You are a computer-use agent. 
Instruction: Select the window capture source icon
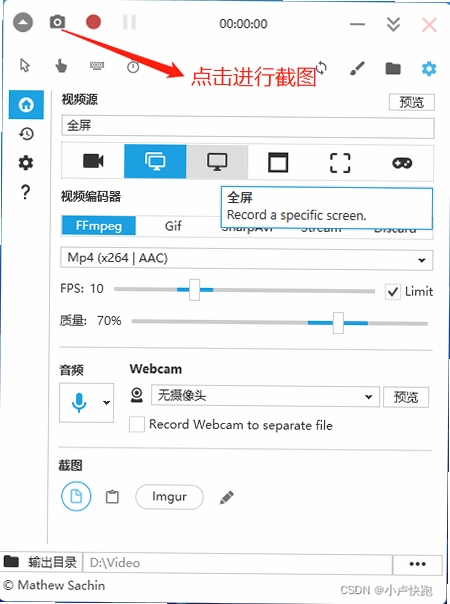tap(278, 162)
